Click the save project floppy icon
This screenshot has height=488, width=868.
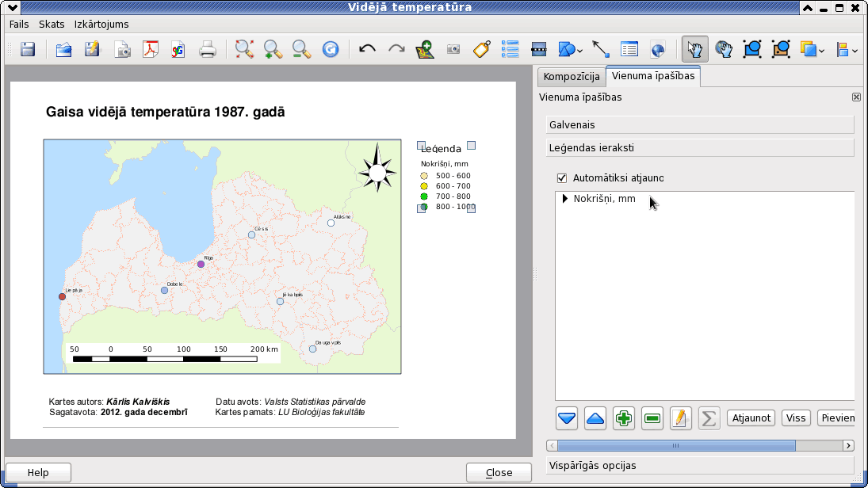[28, 50]
